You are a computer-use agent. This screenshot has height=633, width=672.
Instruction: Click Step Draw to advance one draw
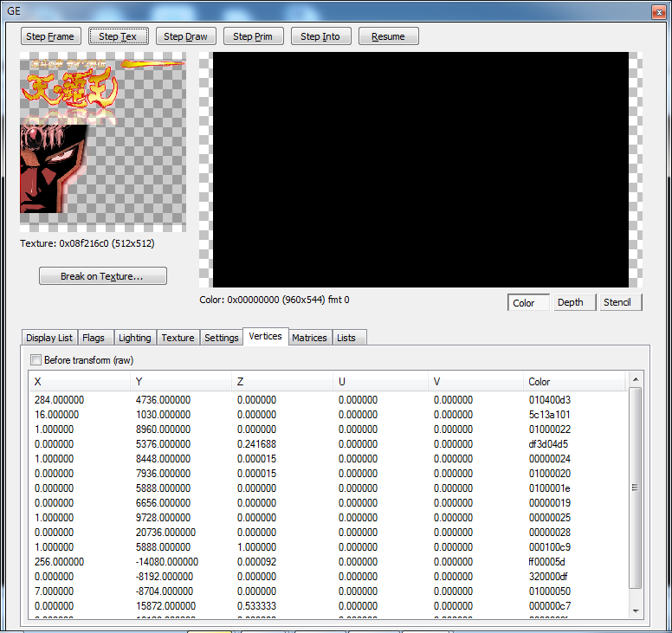(x=185, y=36)
